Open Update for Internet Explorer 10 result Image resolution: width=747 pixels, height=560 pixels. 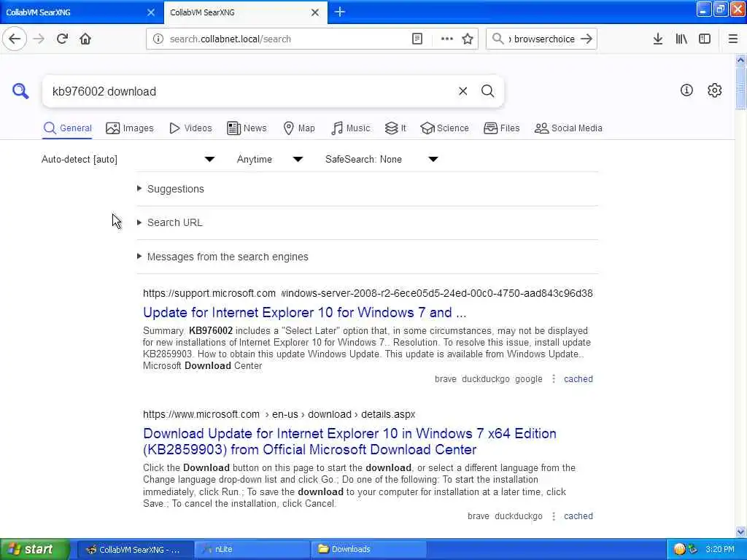click(304, 312)
